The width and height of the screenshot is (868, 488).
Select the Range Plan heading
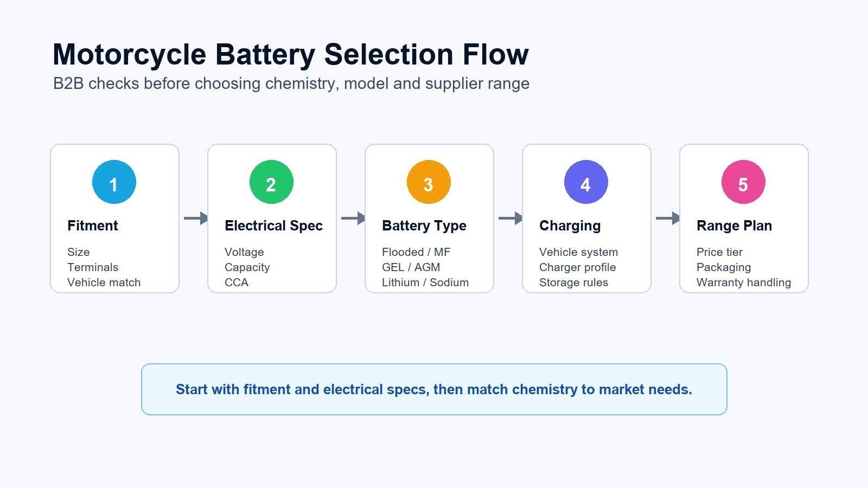pos(734,226)
